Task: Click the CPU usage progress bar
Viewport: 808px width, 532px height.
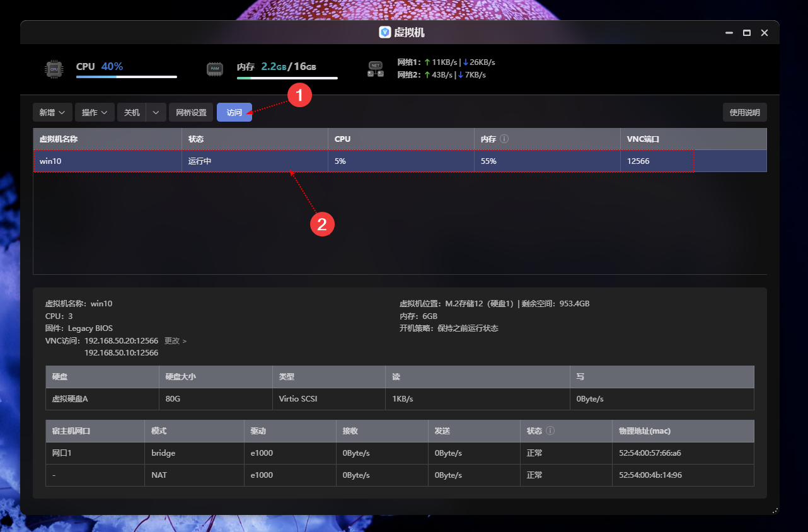Action: point(126,77)
